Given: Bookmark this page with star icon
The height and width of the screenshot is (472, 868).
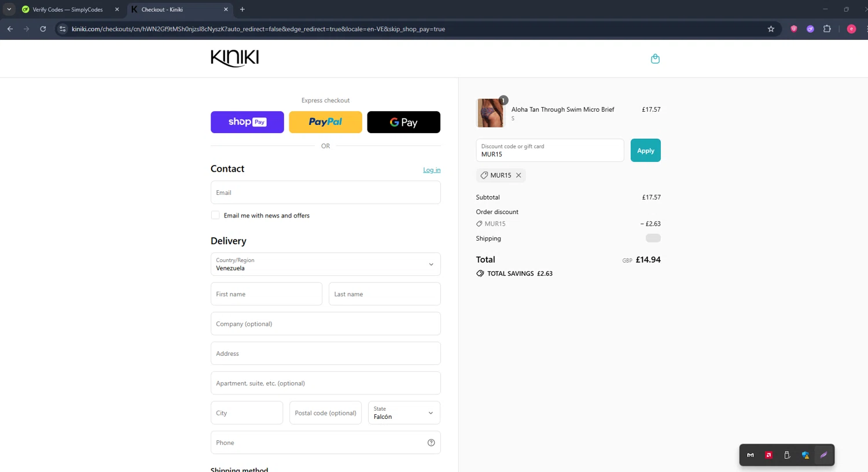Looking at the screenshot, I should (771, 29).
